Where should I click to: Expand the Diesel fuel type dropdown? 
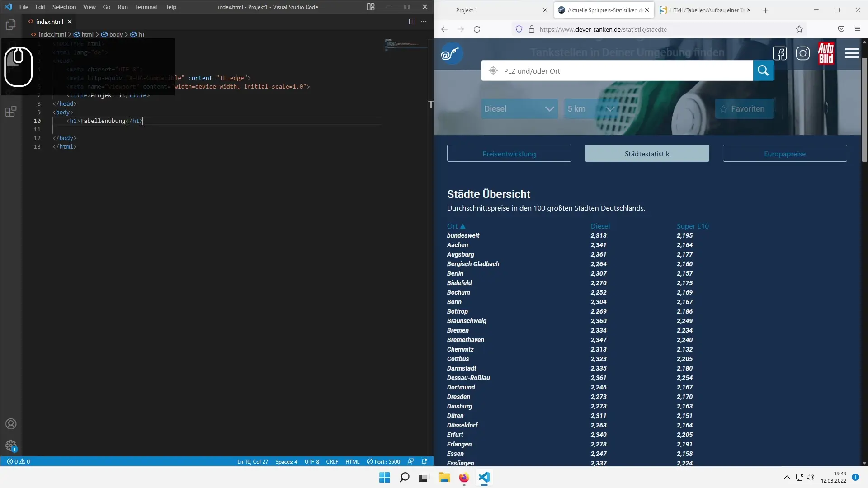(519, 109)
